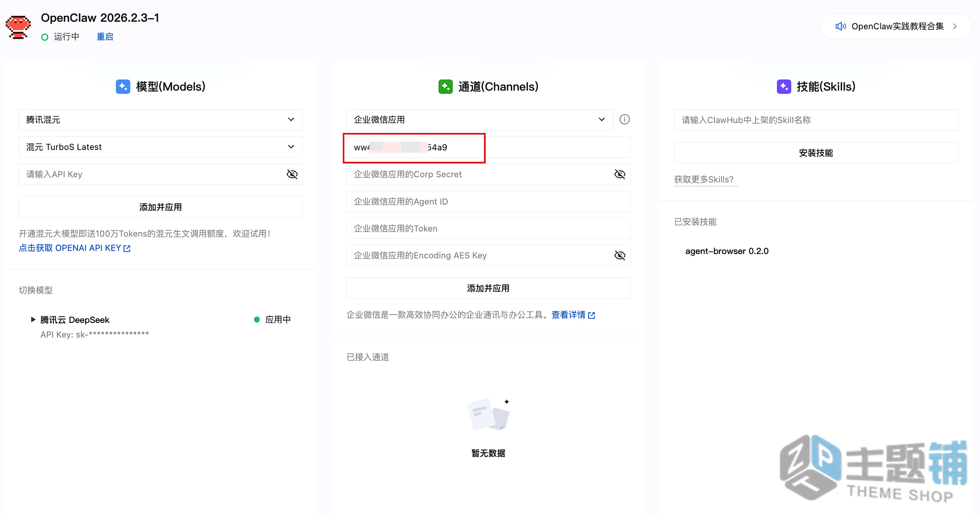The image size is (980, 516).
Task: Open the 点击获取 OPENAI API KEY link
Action: [x=75, y=248]
